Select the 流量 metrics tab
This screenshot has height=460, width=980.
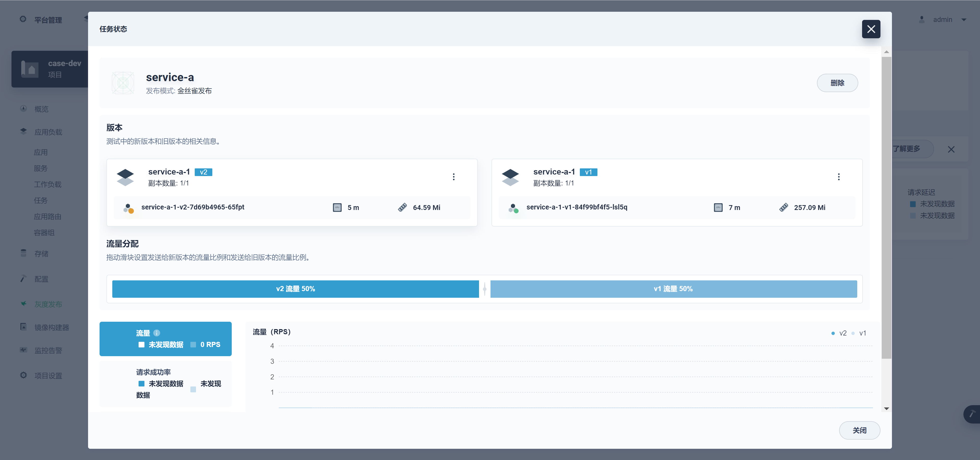point(165,339)
